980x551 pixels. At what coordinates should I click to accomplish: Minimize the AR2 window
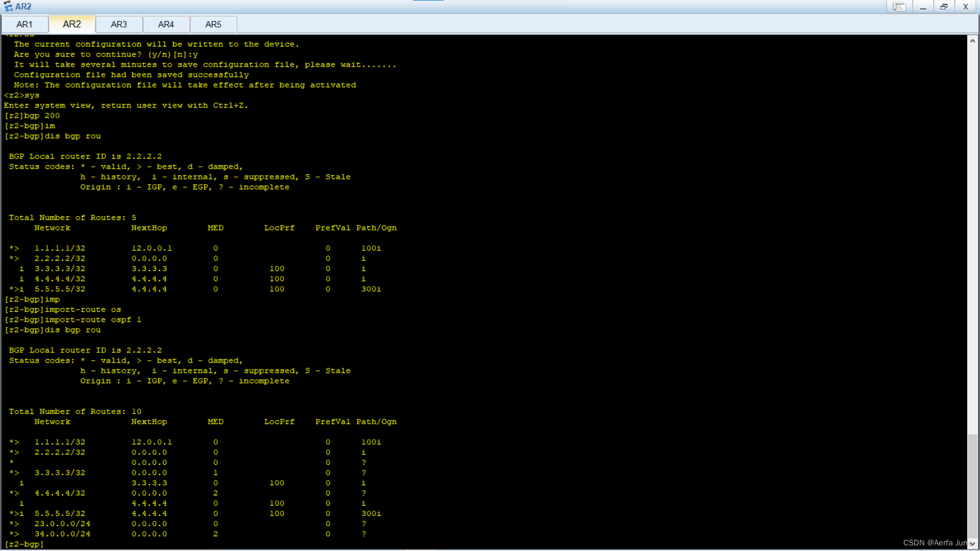pyautogui.click(x=923, y=7)
